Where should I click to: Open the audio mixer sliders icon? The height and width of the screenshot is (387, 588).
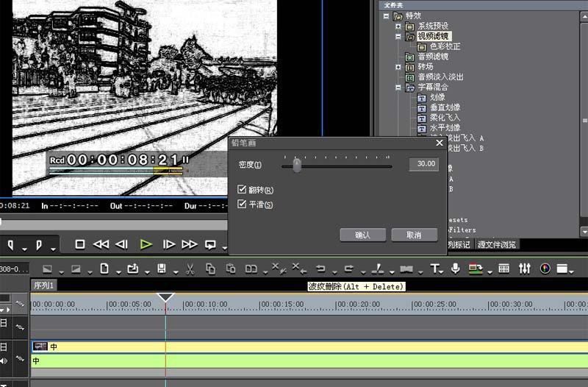click(524, 269)
